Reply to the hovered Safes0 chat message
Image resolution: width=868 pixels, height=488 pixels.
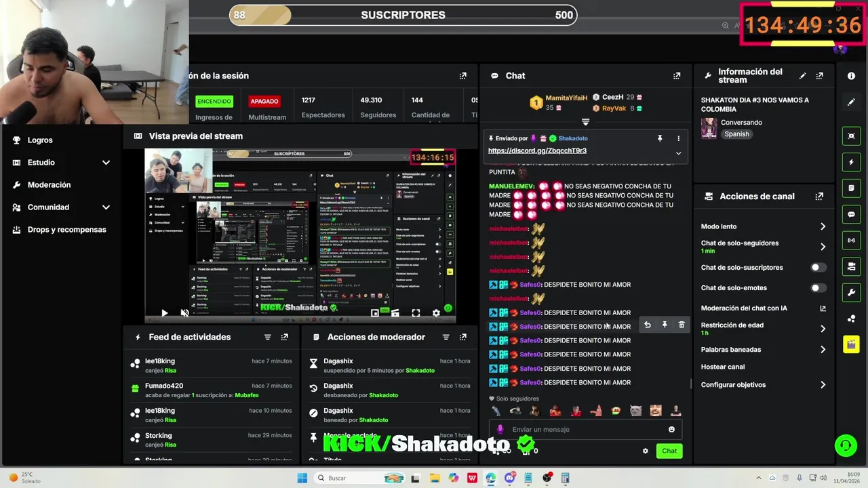648,325
